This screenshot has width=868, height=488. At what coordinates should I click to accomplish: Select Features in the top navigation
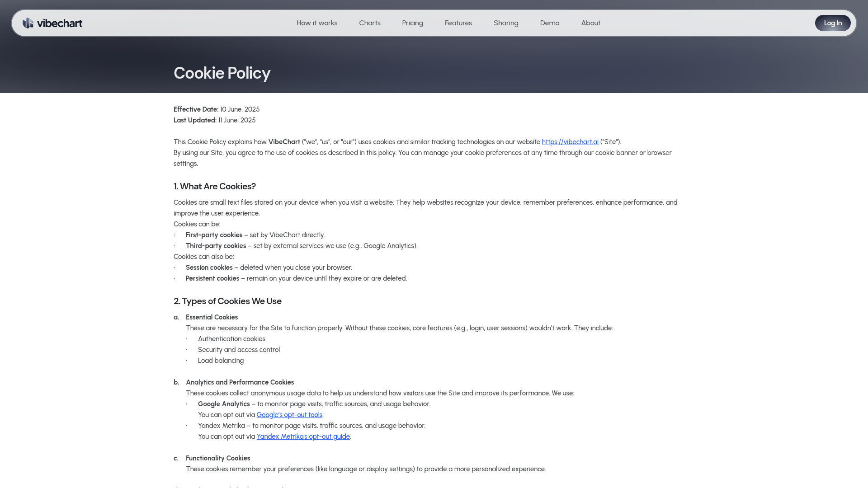point(458,23)
